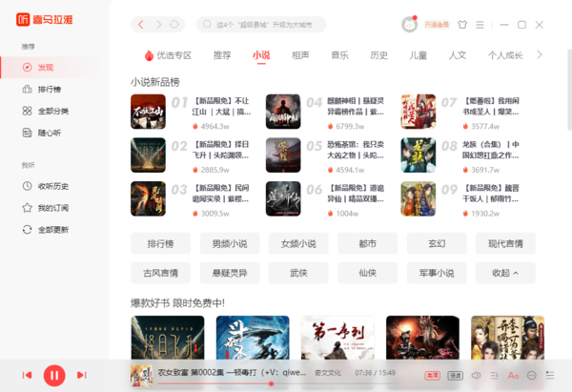Click the search magnifier icon

pos(207,25)
